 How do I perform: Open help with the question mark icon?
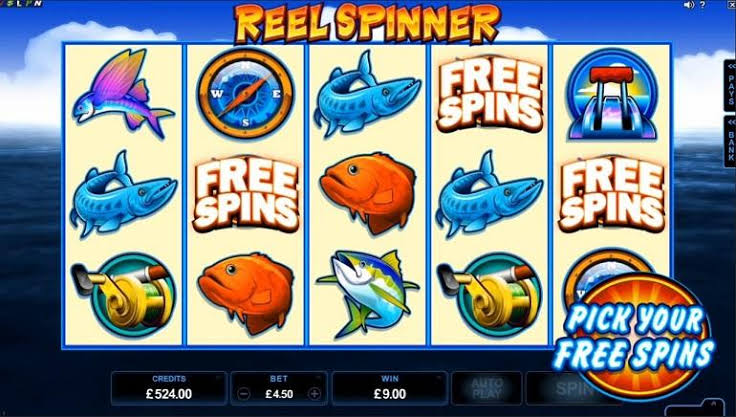(x=702, y=5)
